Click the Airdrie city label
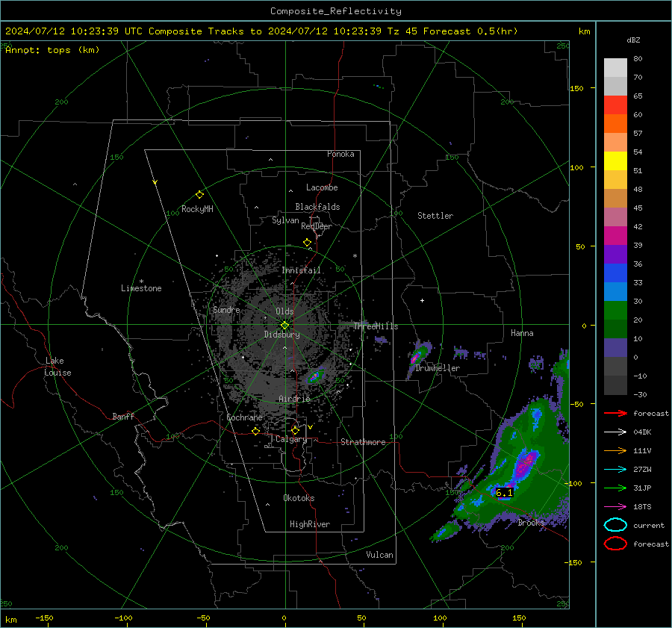This screenshot has width=672, height=628. point(294,399)
